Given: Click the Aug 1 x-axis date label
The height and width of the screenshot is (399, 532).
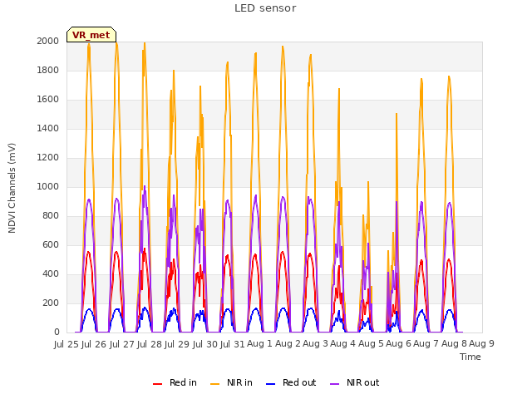Looking at the screenshot, I should tap(259, 343).
